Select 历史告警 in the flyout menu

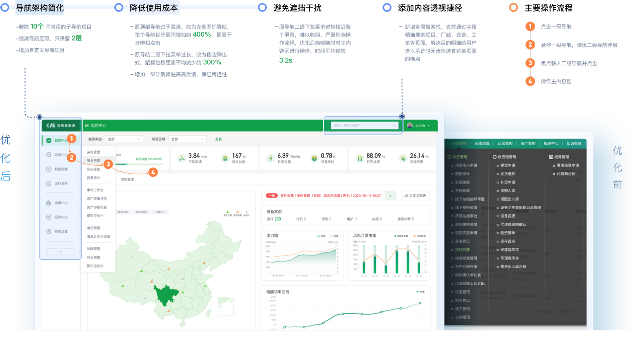[x=94, y=161]
